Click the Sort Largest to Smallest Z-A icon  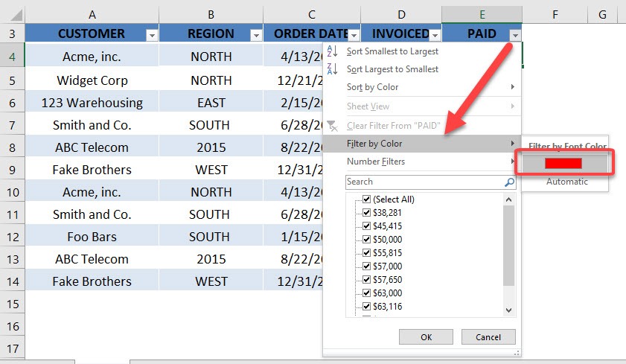[x=332, y=68]
